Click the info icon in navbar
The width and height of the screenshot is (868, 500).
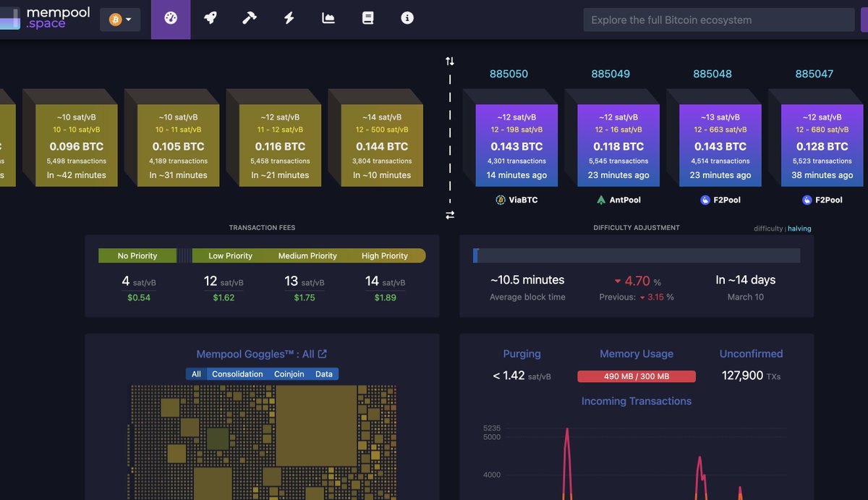pyautogui.click(x=407, y=20)
